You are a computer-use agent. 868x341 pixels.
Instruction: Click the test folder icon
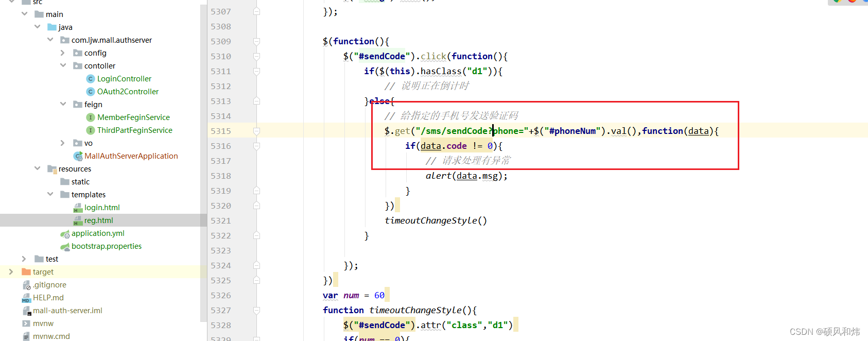(x=39, y=259)
